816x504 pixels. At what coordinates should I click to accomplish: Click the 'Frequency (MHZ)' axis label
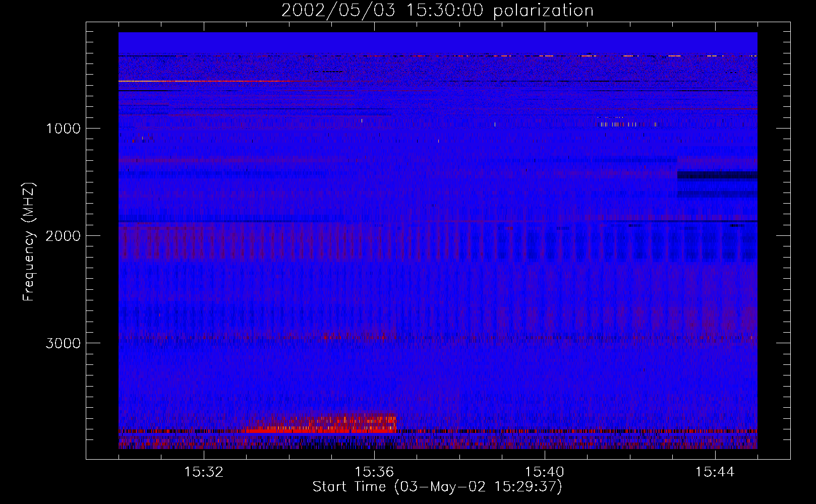tap(29, 242)
